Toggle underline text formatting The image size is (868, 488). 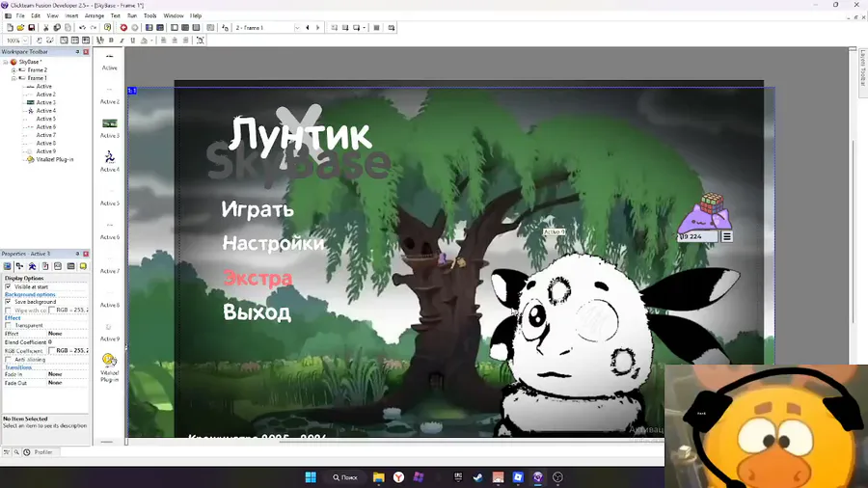click(x=133, y=41)
